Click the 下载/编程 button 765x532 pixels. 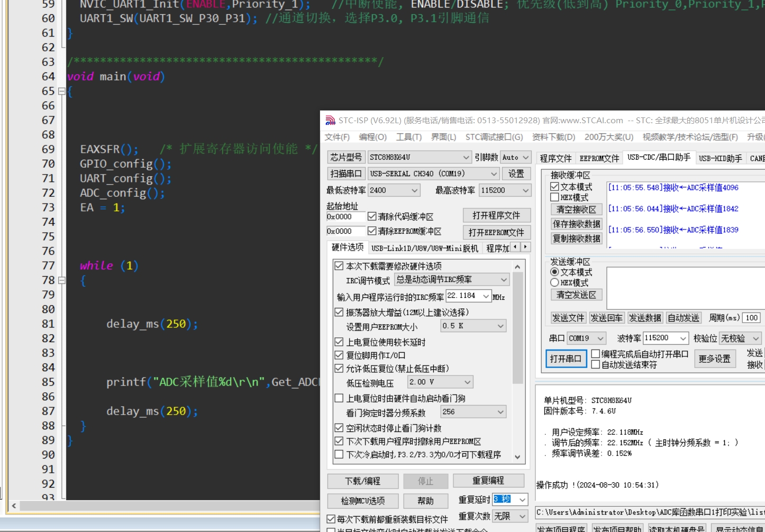[x=362, y=481]
